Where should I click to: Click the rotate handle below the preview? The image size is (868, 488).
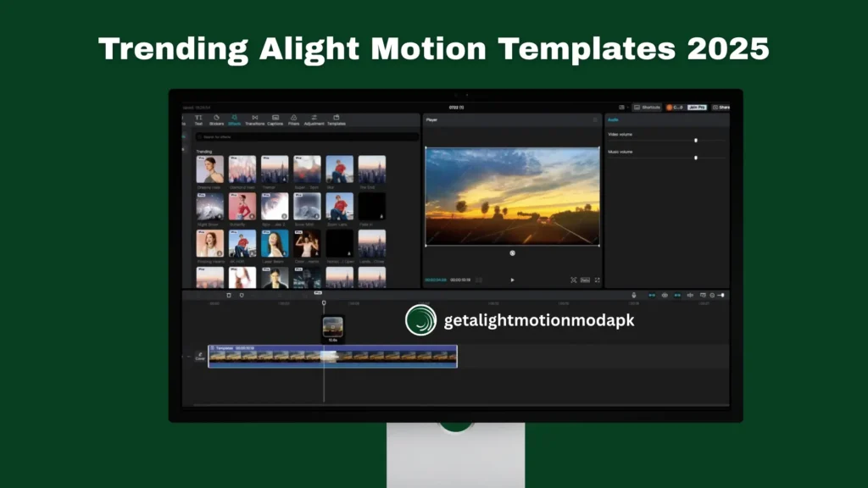[512, 252]
